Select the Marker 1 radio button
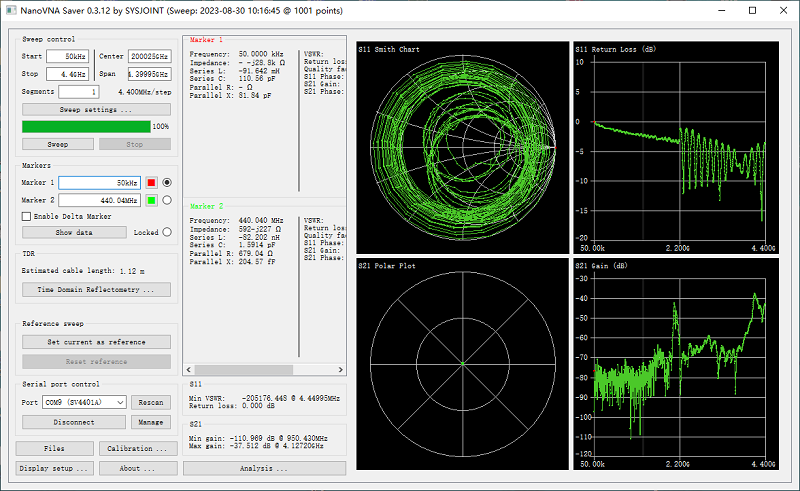Screen dimensions: 800x491 pos(167,183)
